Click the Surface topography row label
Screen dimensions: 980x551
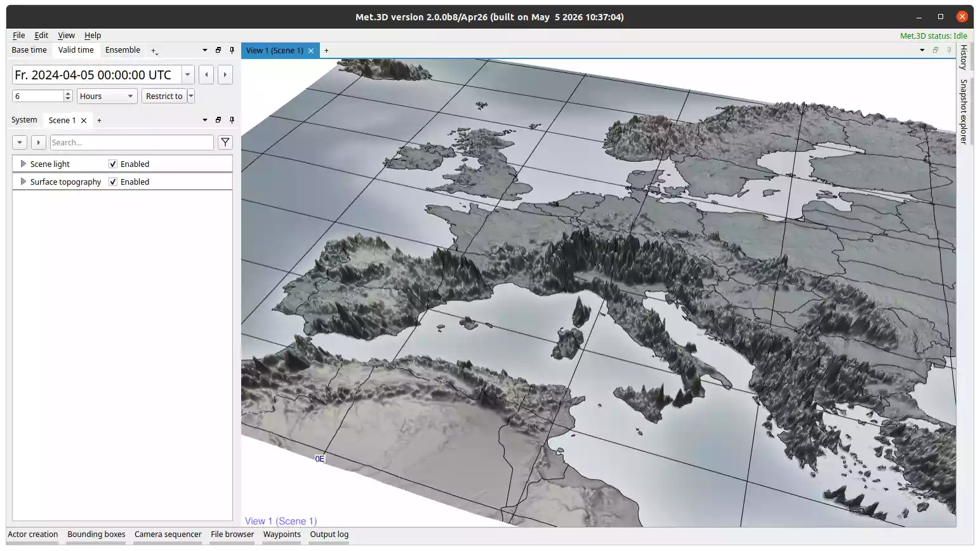65,182
